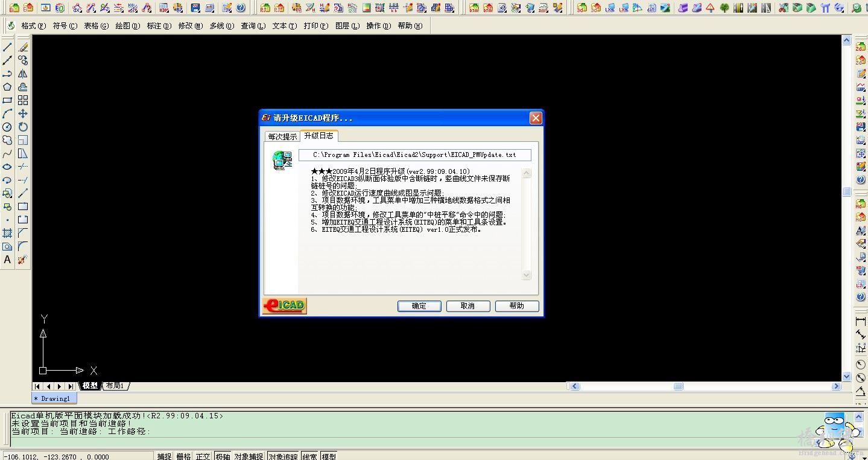
Task: Click the Ei icon in dialog
Action: [x=266, y=118]
